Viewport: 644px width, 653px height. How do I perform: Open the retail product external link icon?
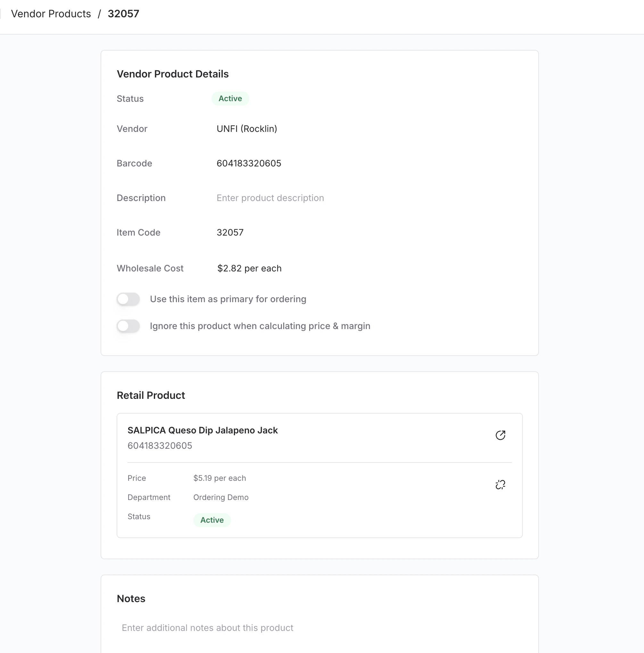point(500,435)
